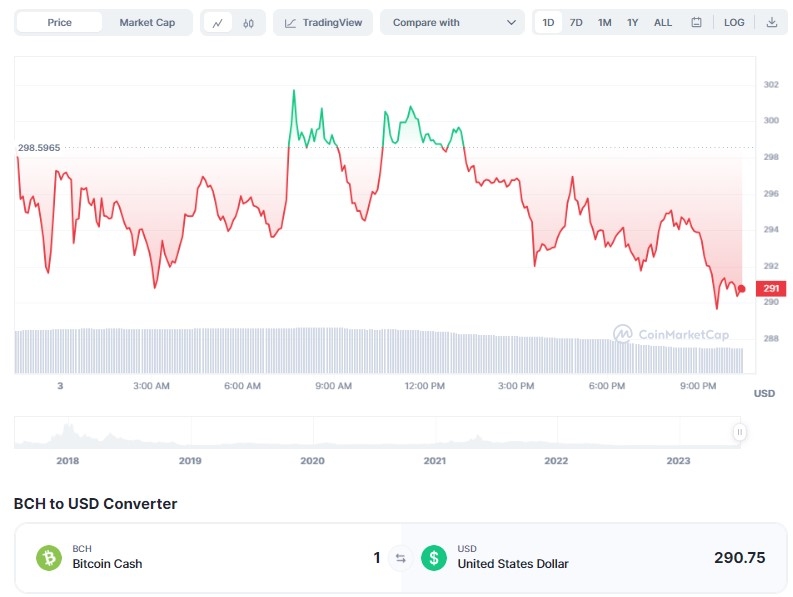Click the 2020 label on the timeline

[313, 461]
